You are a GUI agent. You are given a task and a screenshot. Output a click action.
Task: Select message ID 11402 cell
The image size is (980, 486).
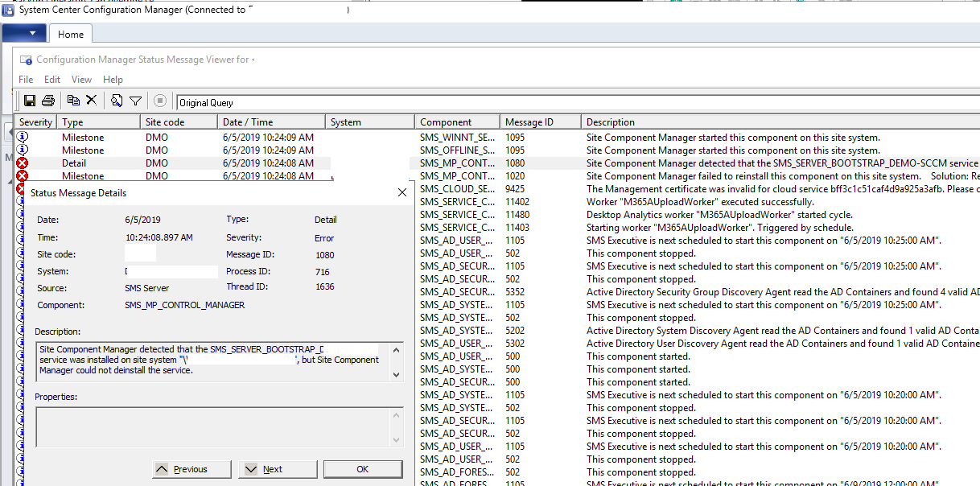click(x=517, y=202)
